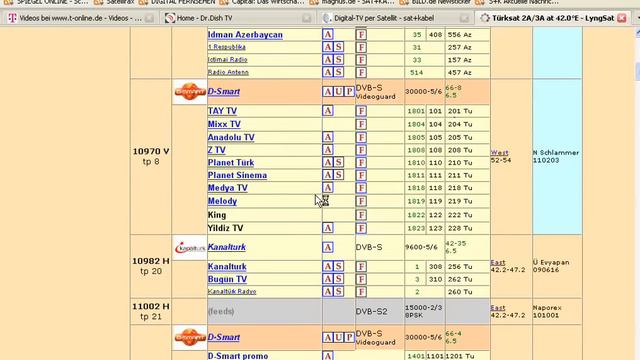
Task: Click the F icon for Idman Azerbaycan
Action: coord(361,35)
